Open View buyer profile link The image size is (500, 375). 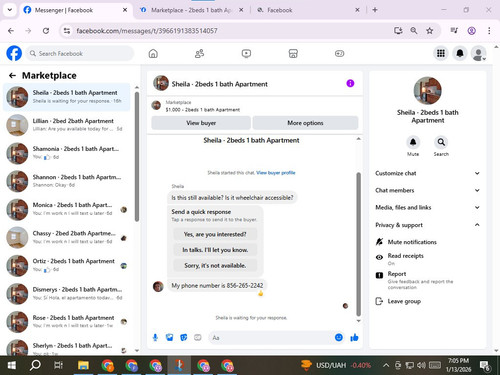276,173
